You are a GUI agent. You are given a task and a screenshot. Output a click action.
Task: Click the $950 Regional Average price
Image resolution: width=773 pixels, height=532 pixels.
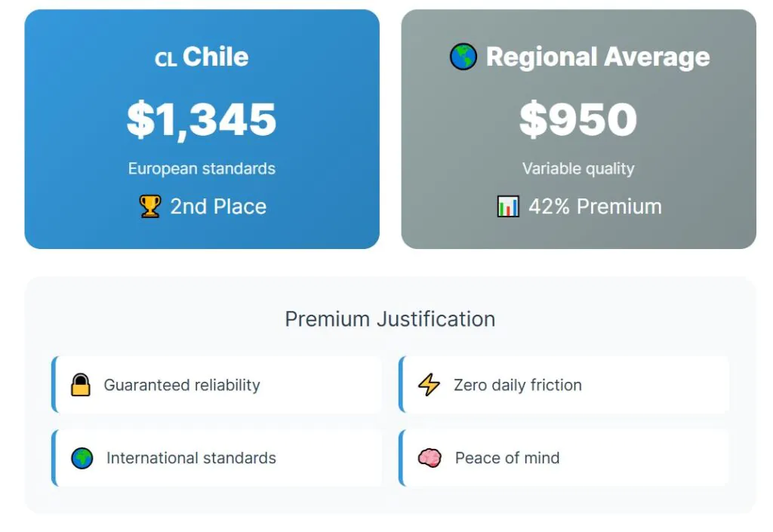point(578,119)
